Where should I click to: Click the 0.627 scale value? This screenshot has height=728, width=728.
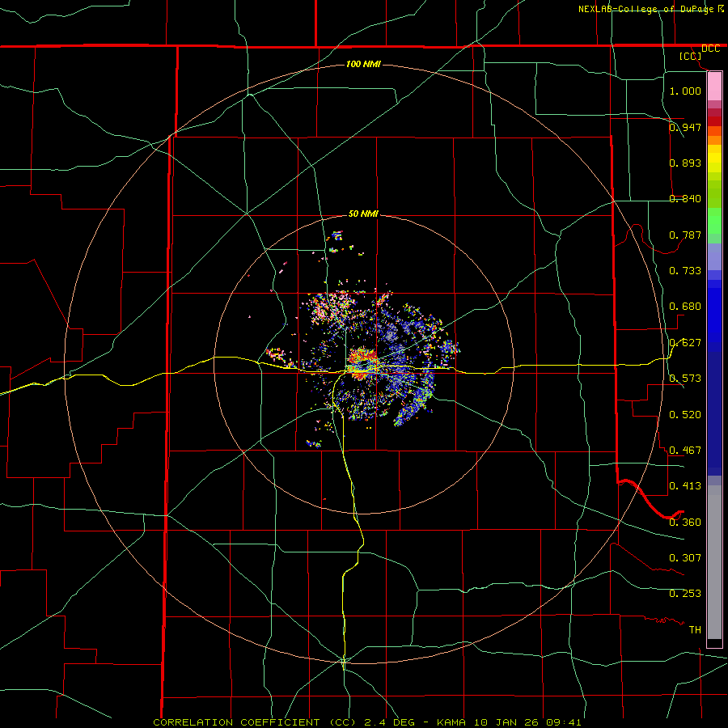click(685, 342)
